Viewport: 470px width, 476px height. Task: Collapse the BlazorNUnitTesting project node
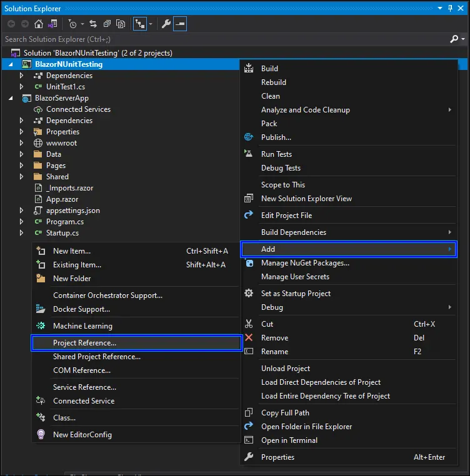click(11, 64)
